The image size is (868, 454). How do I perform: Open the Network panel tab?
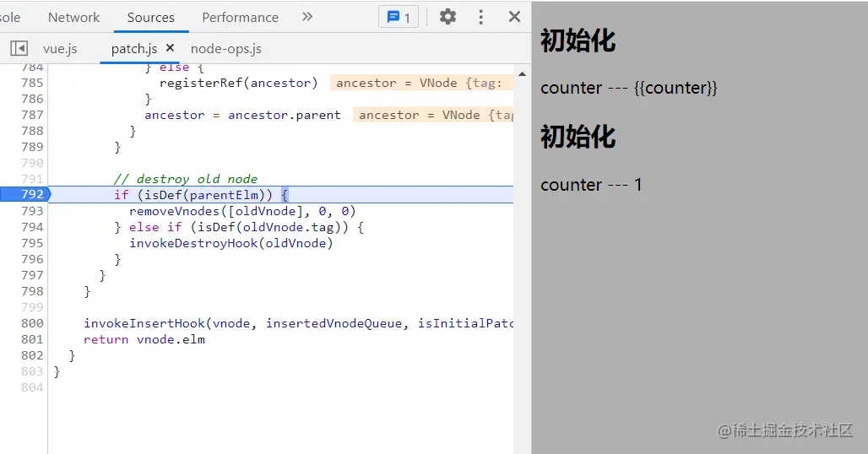pos(73,17)
